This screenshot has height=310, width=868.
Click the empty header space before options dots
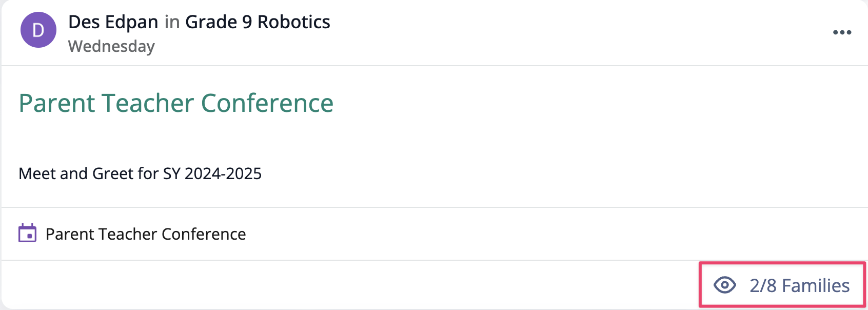[x=580, y=32]
